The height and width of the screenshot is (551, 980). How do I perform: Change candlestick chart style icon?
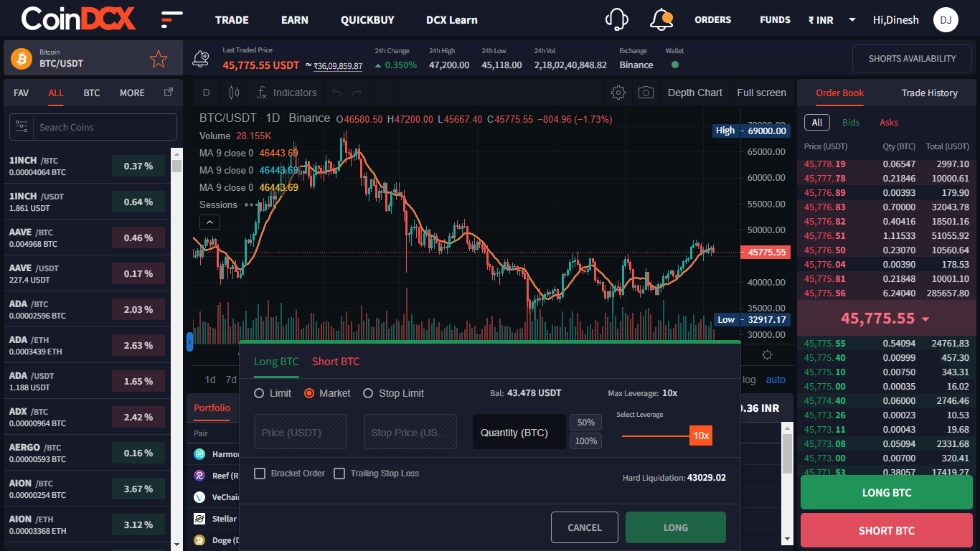(234, 93)
